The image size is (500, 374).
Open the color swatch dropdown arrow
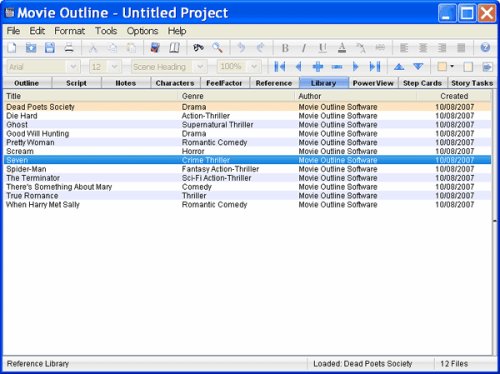(452, 67)
